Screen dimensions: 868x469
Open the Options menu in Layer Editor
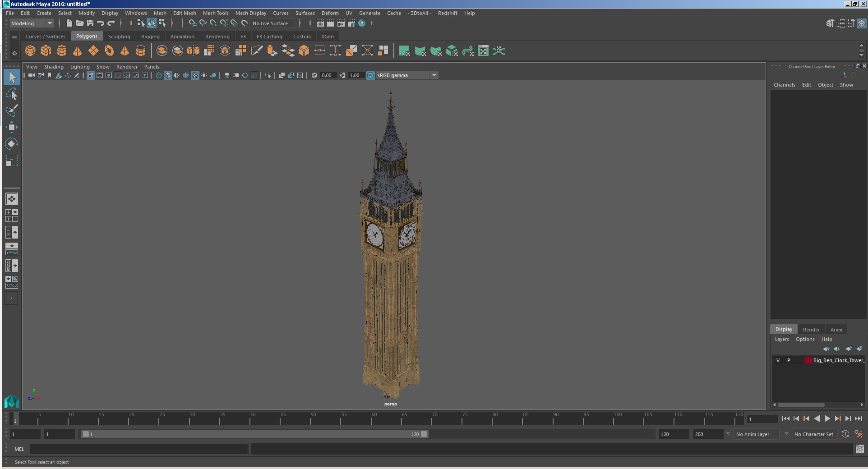coord(805,339)
